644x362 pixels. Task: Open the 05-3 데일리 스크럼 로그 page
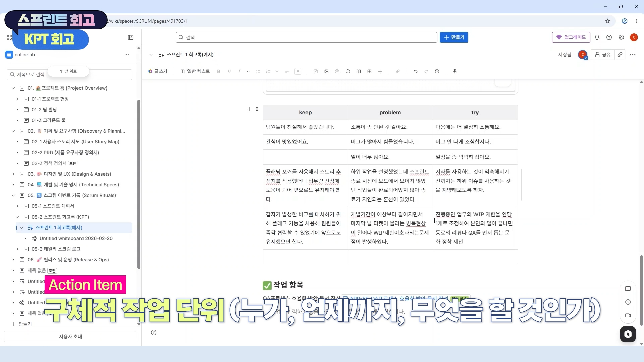tap(56, 249)
